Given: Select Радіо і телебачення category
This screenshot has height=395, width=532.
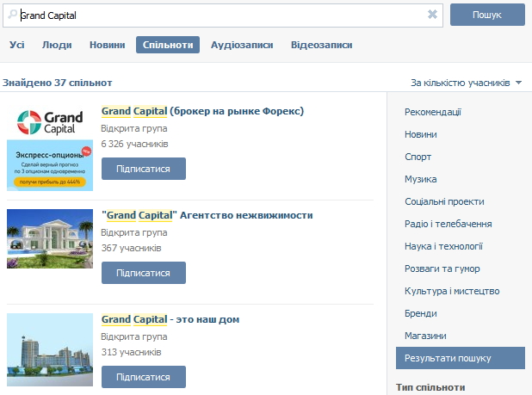Looking at the screenshot, I should coord(448,224).
